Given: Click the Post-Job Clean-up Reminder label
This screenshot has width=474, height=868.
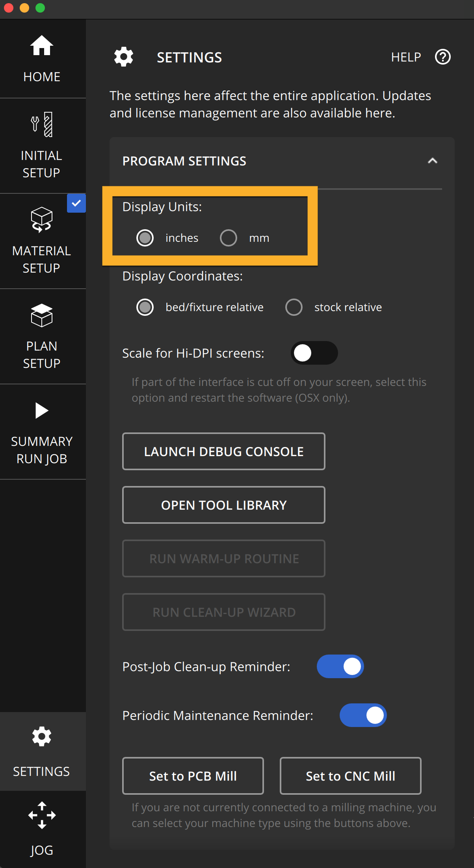Looking at the screenshot, I should pyautogui.click(x=206, y=667).
